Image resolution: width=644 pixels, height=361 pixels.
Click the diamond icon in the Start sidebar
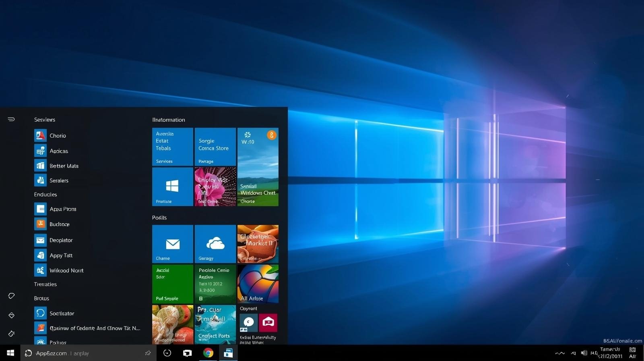[11, 315]
